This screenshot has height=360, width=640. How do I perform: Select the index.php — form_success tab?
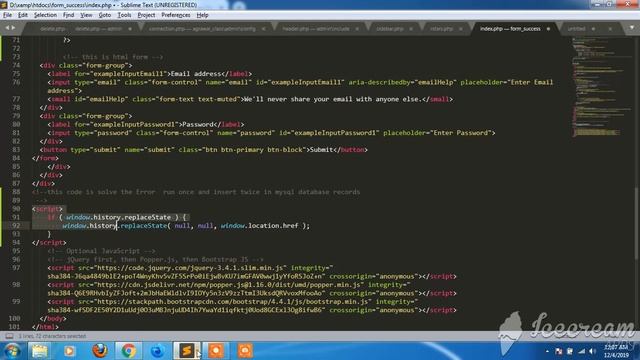(x=510, y=29)
